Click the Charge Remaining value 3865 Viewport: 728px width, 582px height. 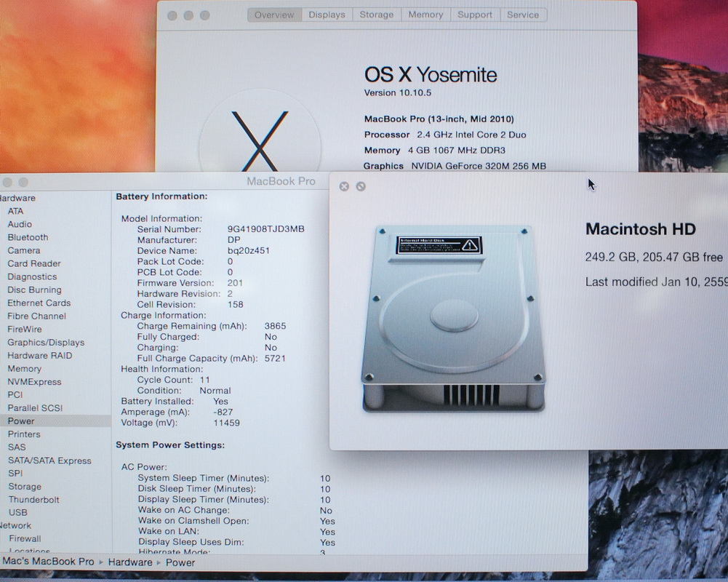276,326
